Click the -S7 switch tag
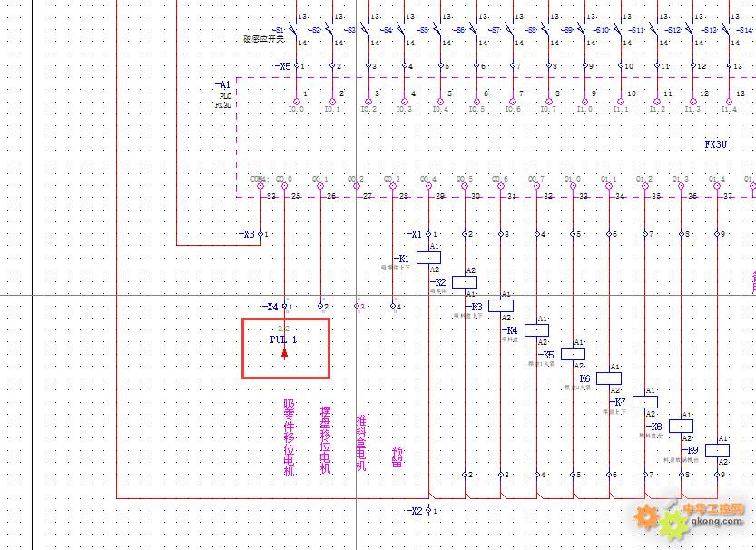 [495, 30]
